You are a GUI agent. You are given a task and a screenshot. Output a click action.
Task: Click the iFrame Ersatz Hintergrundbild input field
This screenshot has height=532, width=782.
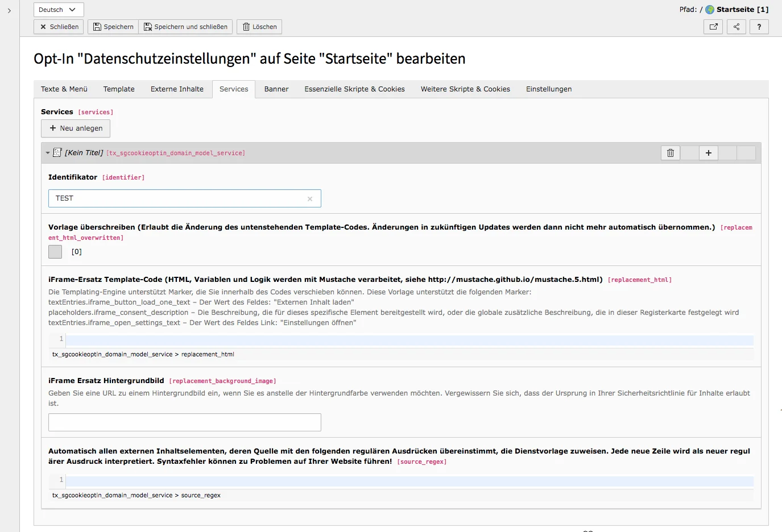coord(185,422)
